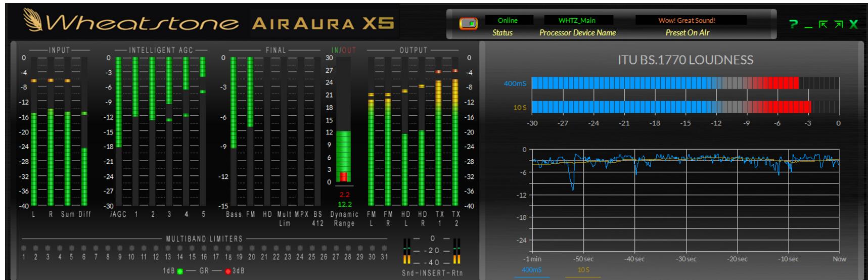Click the 10 S loudness bar meter
This screenshot has width=868, height=280.
coord(685,107)
